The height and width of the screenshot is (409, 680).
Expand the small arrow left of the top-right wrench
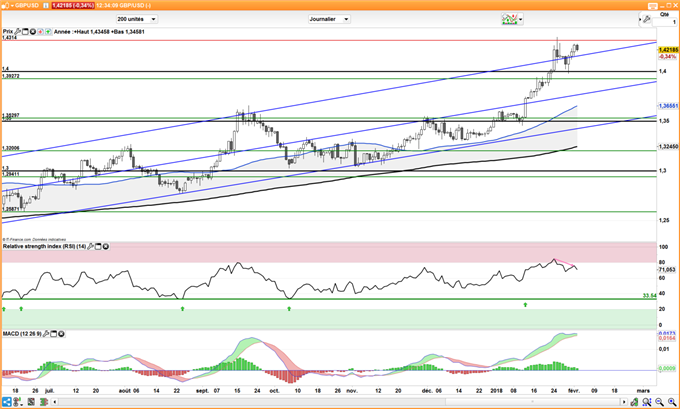(640, 20)
